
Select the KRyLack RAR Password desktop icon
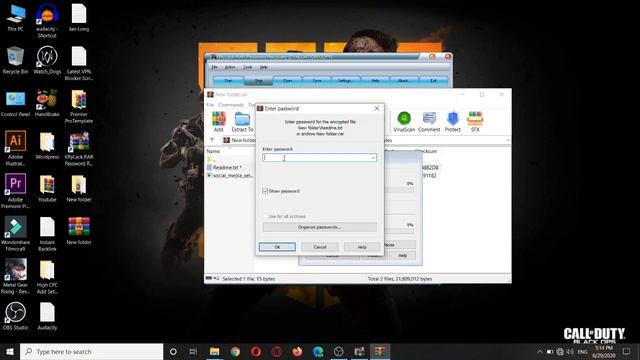(79, 148)
